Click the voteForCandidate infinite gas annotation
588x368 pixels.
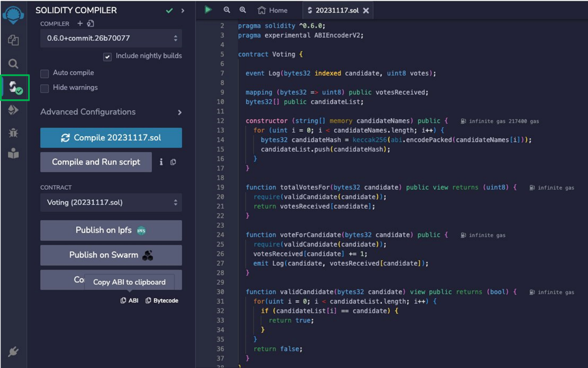coord(483,235)
